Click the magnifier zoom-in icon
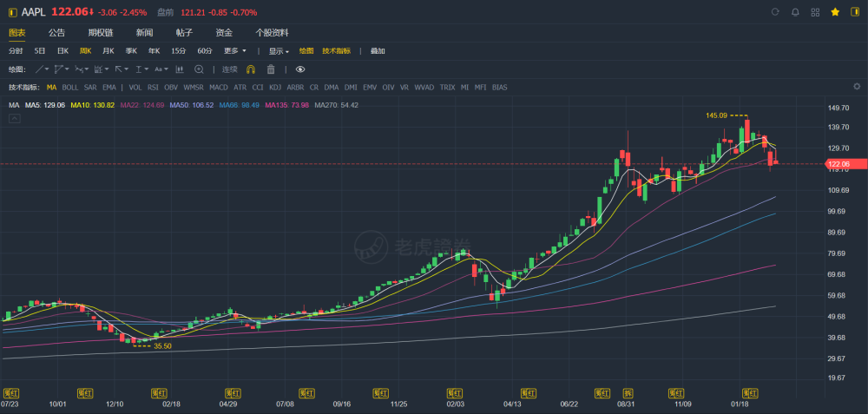The image size is (868, 414). [x=199, y=69]
